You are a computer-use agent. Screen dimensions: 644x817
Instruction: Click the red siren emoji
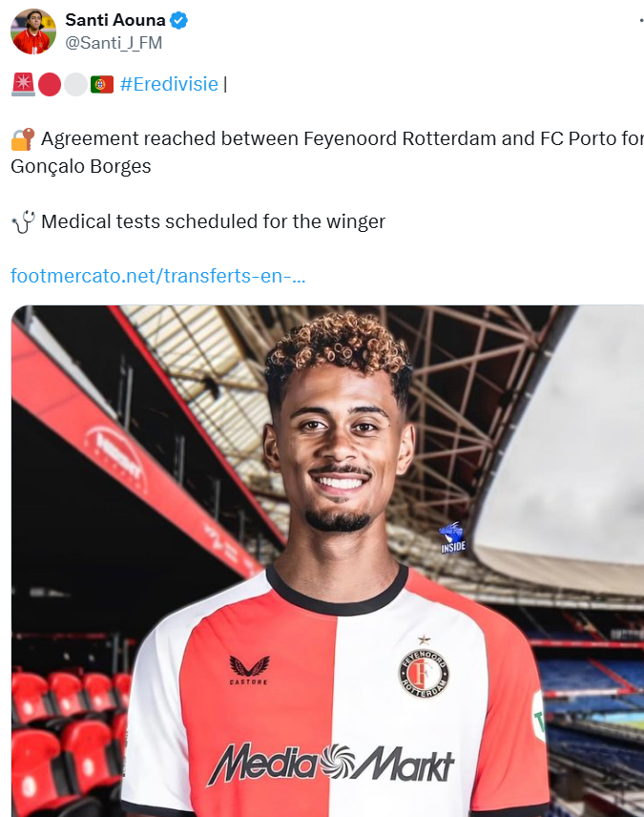click(x=24, y=84)
